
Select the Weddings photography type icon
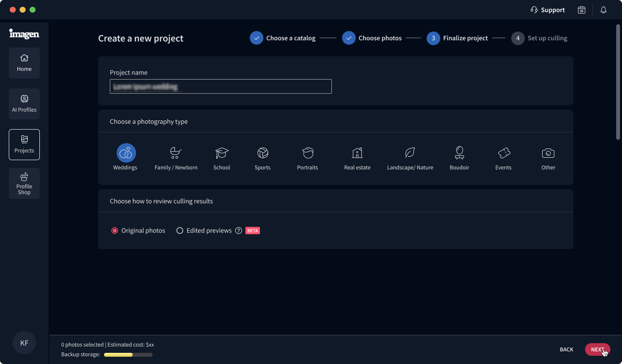click(126, 153)
